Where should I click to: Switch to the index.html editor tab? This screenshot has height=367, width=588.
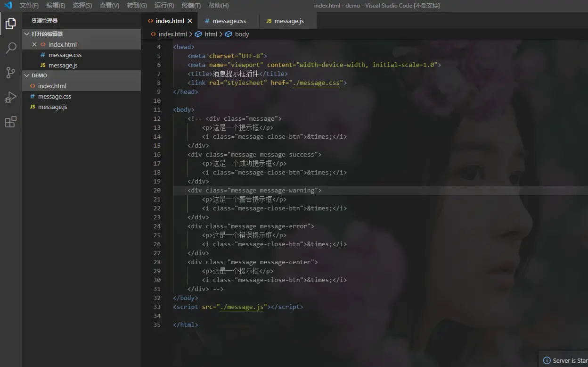[x=170, y=21]
